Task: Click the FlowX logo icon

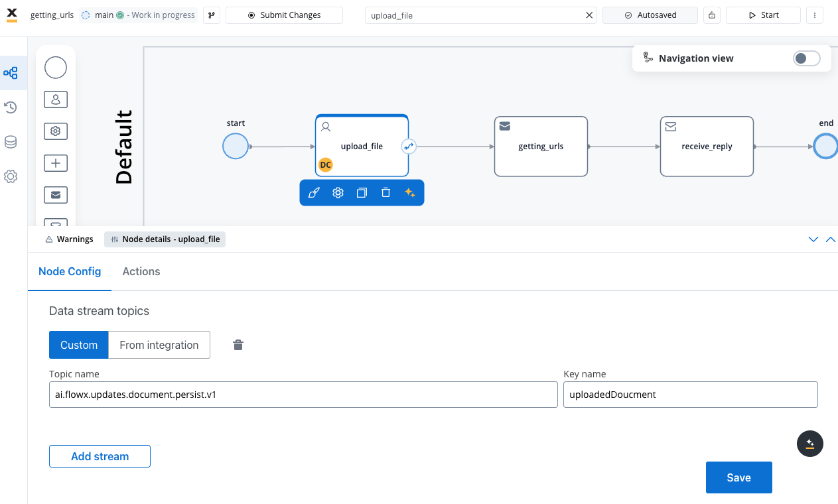Action: tap(12, 15)
